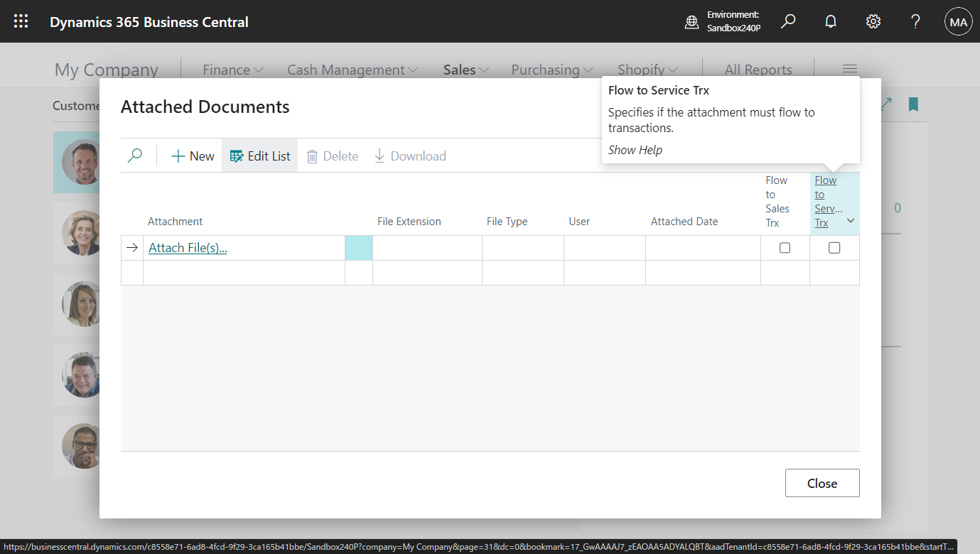Click the bookmark icon near the dialog
Image resolution: width=980 pixels, height=554 pixels.
point(912,104)
